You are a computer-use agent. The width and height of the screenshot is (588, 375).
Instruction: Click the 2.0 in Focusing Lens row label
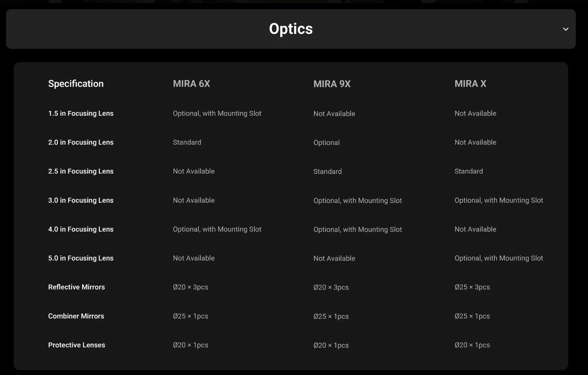81,142
